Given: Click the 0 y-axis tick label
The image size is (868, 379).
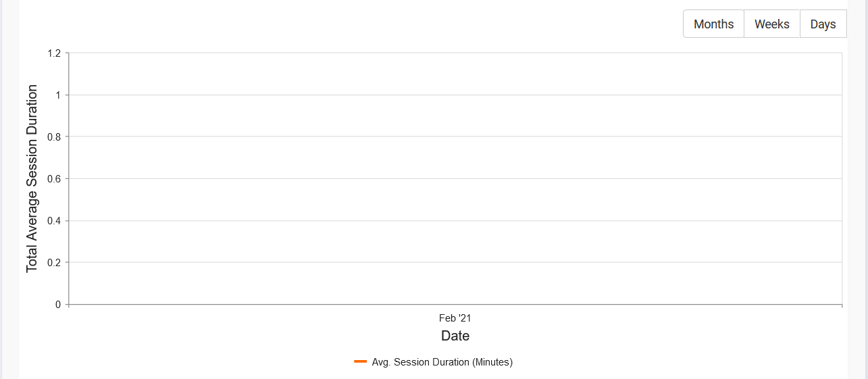Looking at the screenshot, I should tap(58, 305).
